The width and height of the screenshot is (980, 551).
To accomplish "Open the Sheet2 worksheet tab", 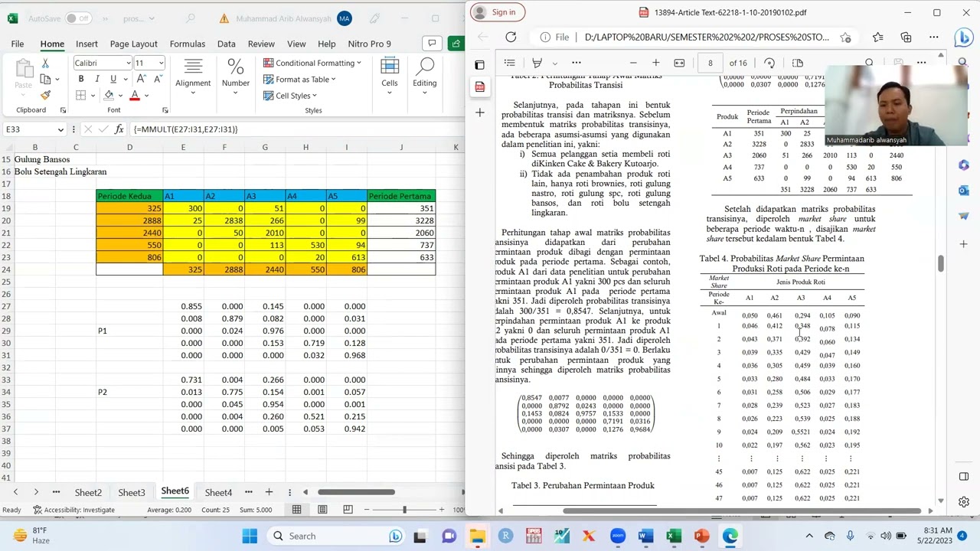I will pyautogui.click(x=88, y=492).
